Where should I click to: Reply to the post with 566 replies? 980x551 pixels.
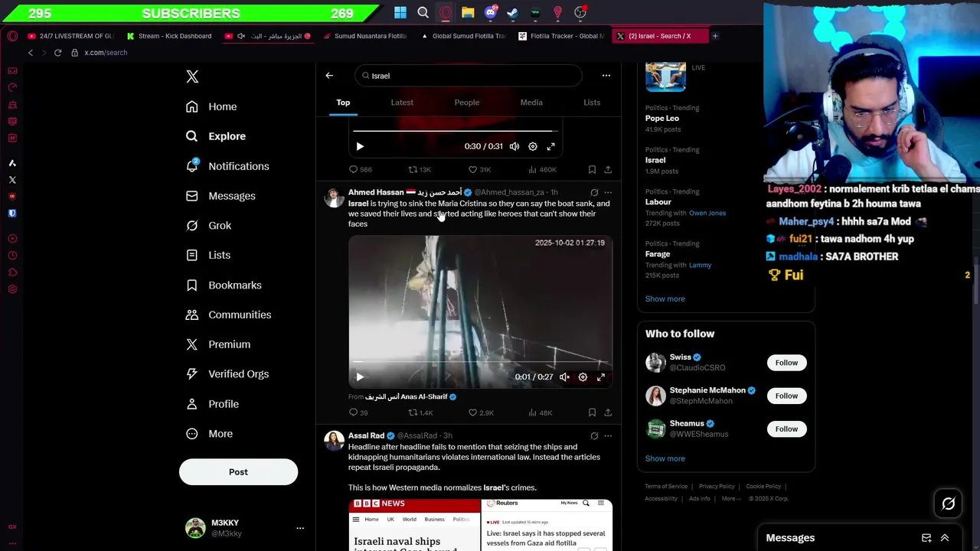point(361,170)
